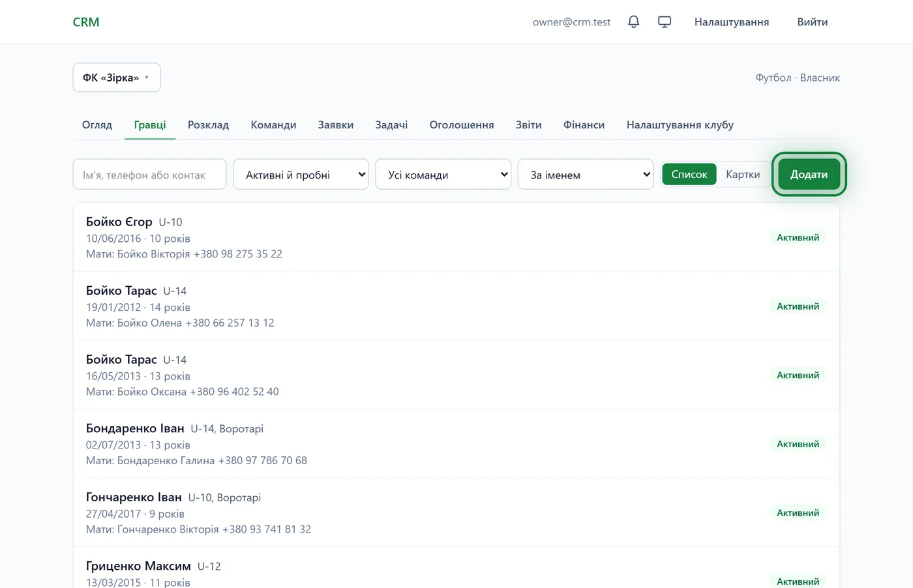Click Активний badge for Бойко Єгор

(x=798, y=237)
